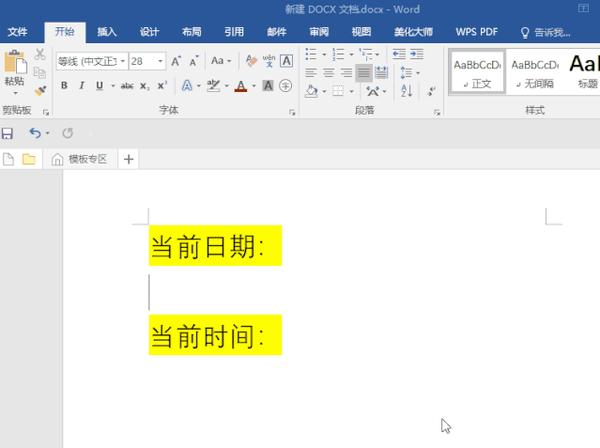This screenshot has height=448, width=600.
Task: Toggle Subscript formatting
Action: pyautogui.click(x=144, y=86)
